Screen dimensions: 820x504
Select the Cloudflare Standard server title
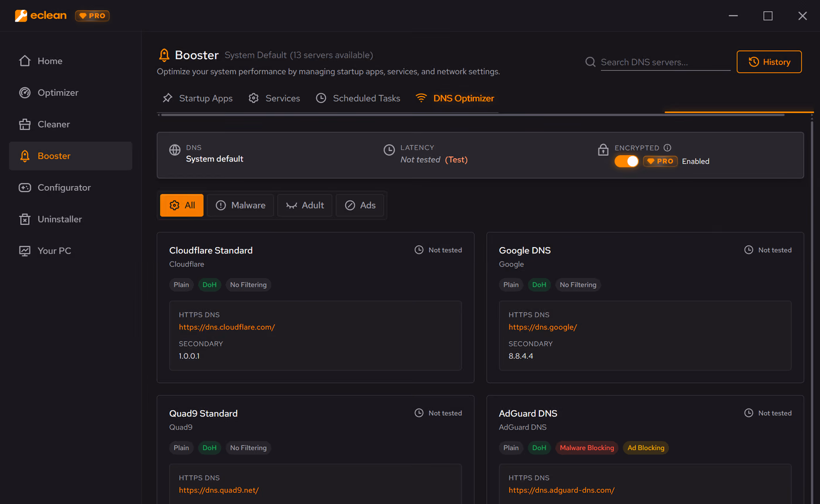[211, 251]
